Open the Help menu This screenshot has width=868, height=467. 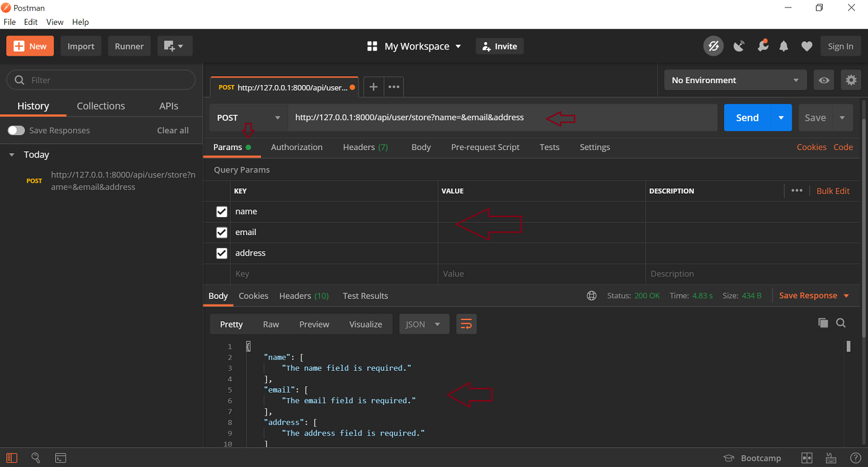[x=81, y=22]
